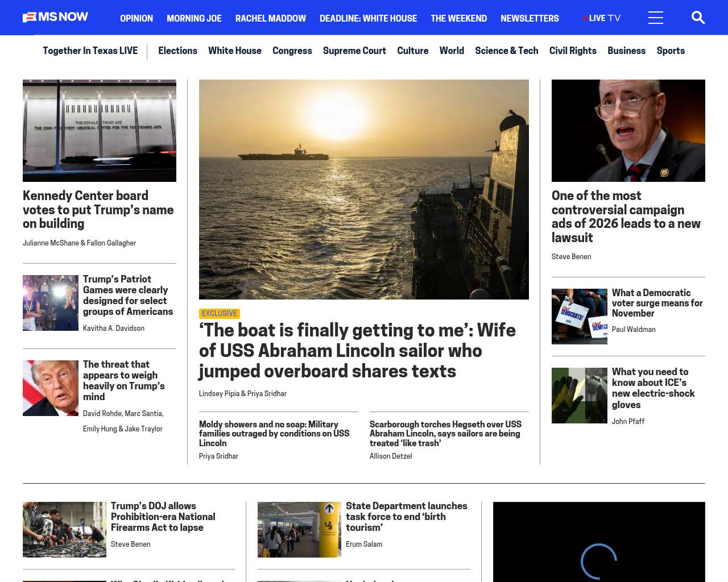Viewport: 728px width, 582px height.
Task: Open Patriot Games article thumbnail
Action: point(51,303)
